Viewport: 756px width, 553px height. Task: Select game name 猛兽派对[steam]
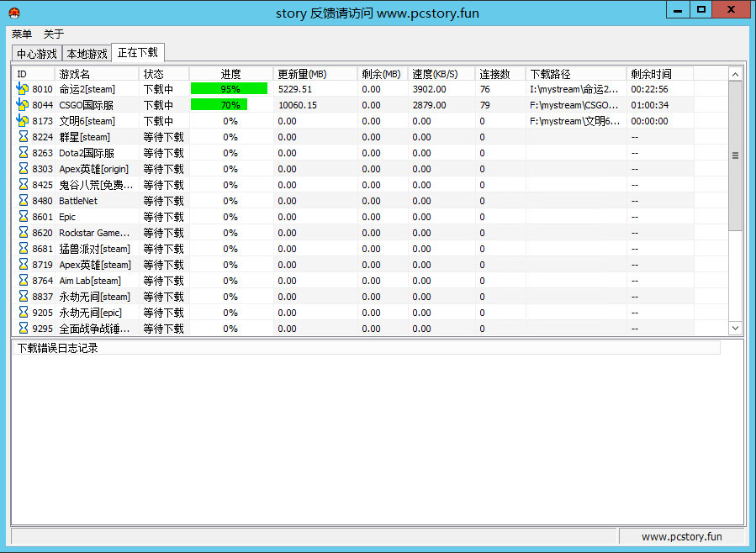click(94, 249)
